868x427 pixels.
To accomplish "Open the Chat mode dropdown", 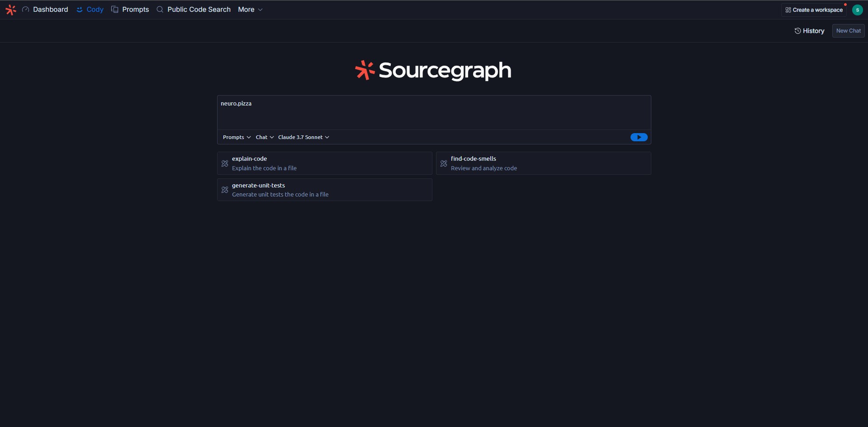I will tap(265, 137).
